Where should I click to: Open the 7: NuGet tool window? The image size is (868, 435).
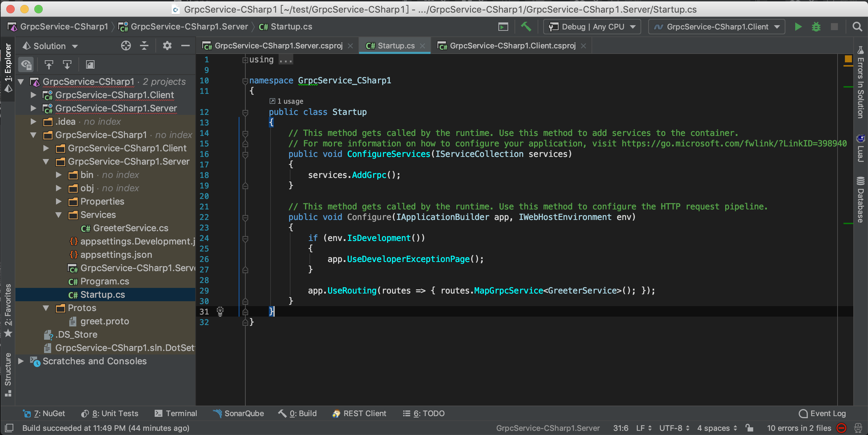click(44, 414)
